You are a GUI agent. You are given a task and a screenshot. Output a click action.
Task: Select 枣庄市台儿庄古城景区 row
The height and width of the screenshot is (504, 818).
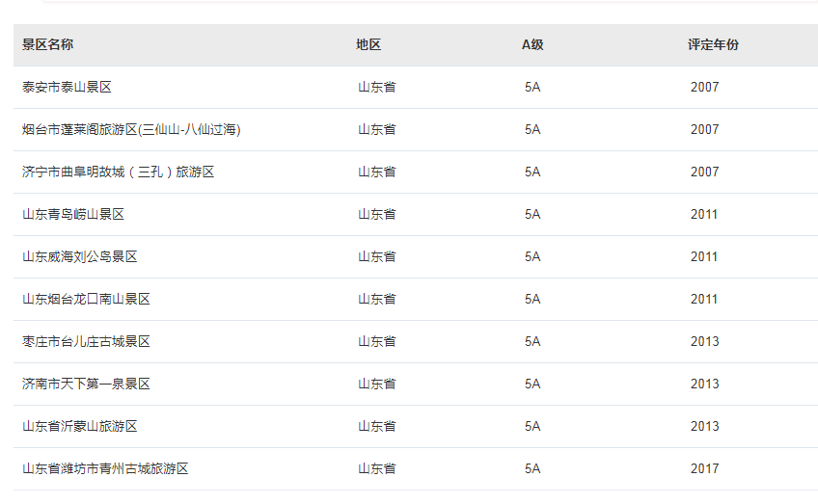click(x=416, y=342)
